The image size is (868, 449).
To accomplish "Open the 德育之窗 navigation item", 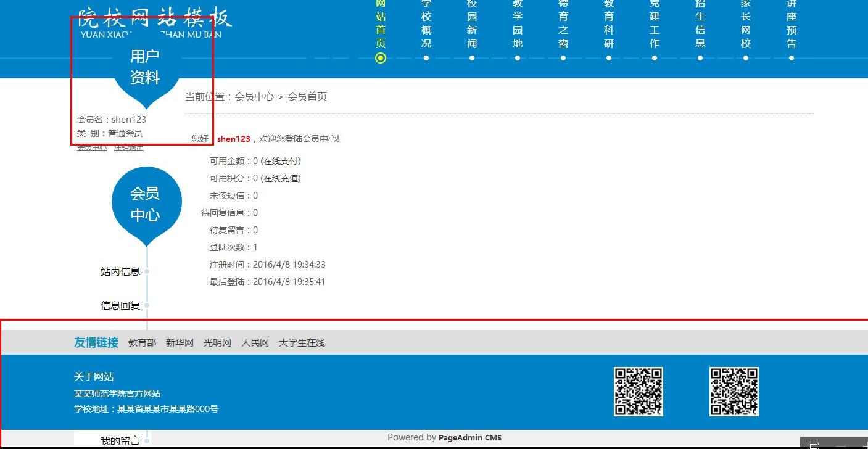I will (563, 25).
